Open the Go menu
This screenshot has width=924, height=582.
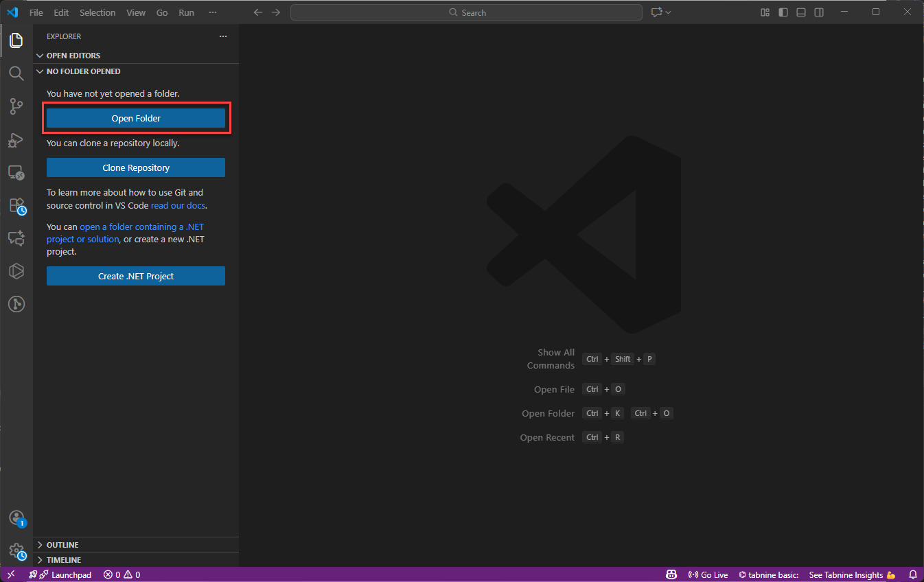[x=162, y=12]
